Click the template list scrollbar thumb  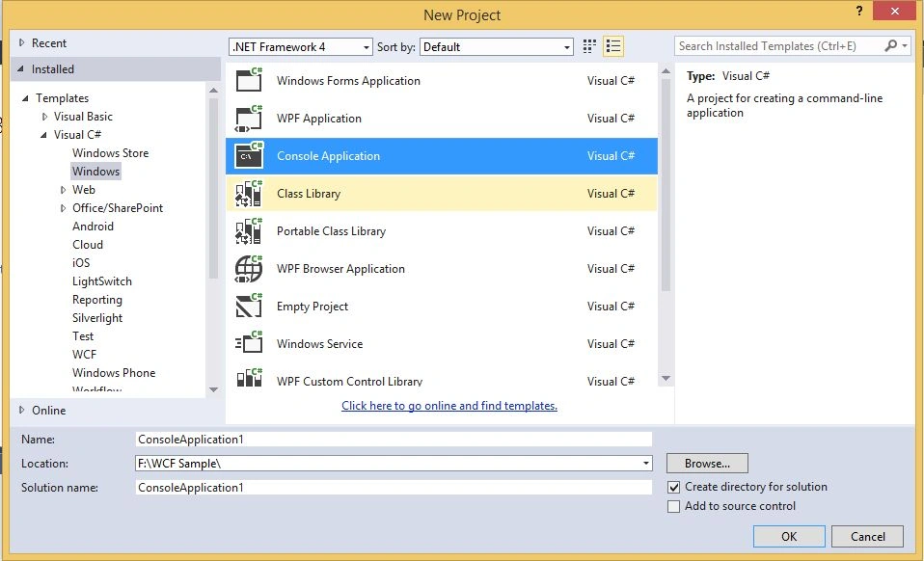pos(666,185)
